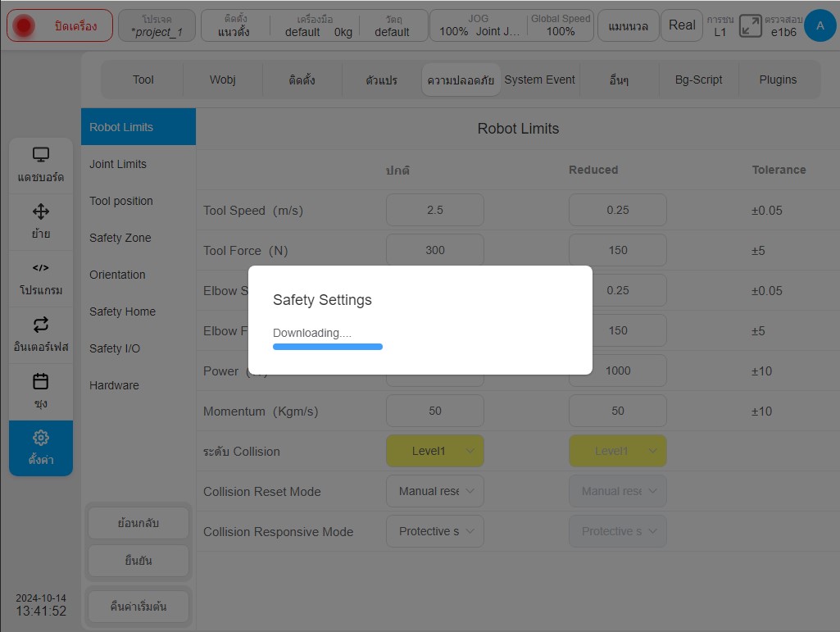
Task: Open Tool position settings
Action: (138, 201)
